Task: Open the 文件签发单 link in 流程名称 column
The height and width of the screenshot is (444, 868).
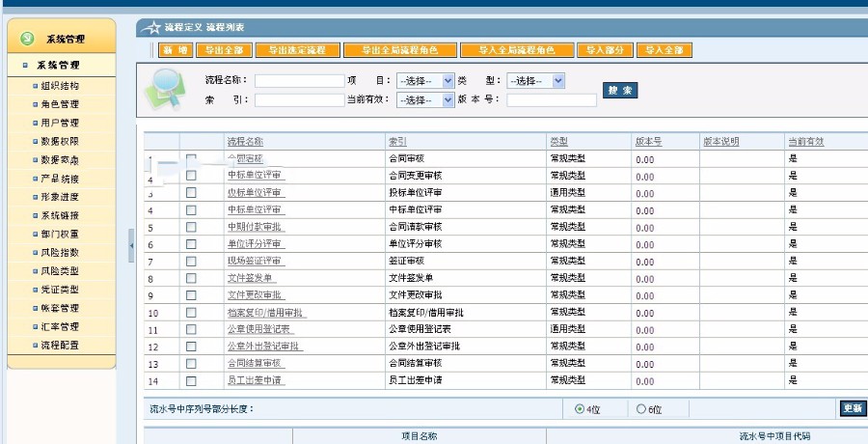Action: [x=250, y=278]
